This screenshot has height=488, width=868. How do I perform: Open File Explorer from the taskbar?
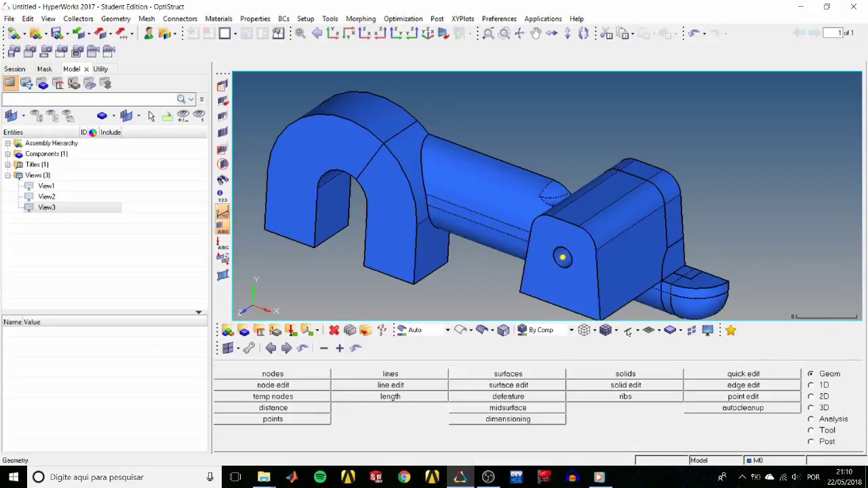pyautogui.click(x=264, y=477)
